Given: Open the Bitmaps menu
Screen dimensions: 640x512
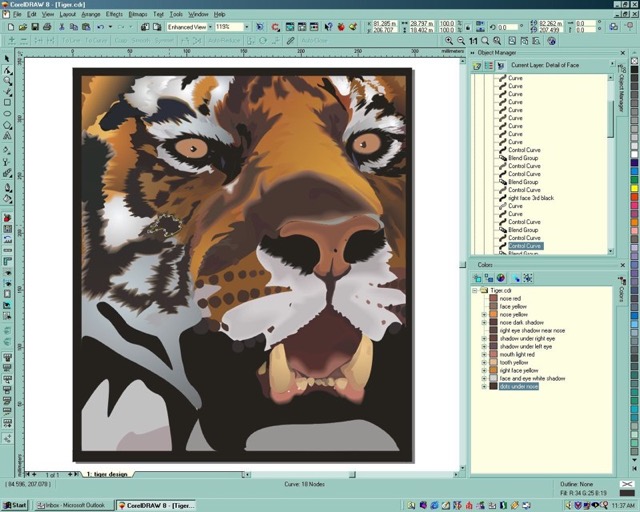Looking at the screenshot, I should point(138,14).
